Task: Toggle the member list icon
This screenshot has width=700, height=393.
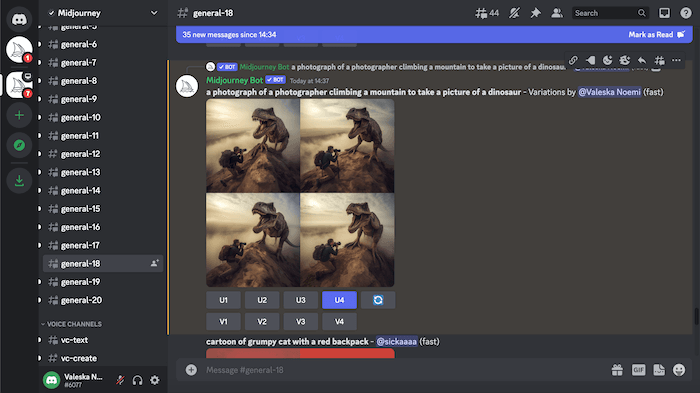Action: click(x=557, y=13)
